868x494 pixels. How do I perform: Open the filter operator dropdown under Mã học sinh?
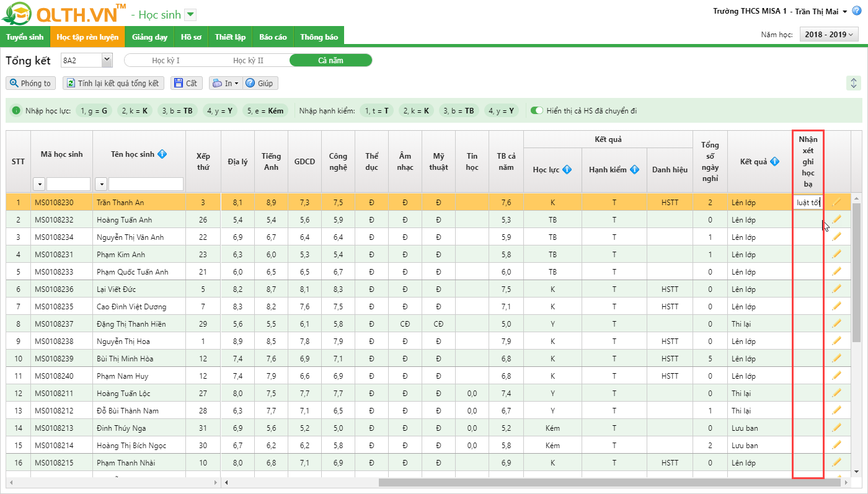click(39, 184)
